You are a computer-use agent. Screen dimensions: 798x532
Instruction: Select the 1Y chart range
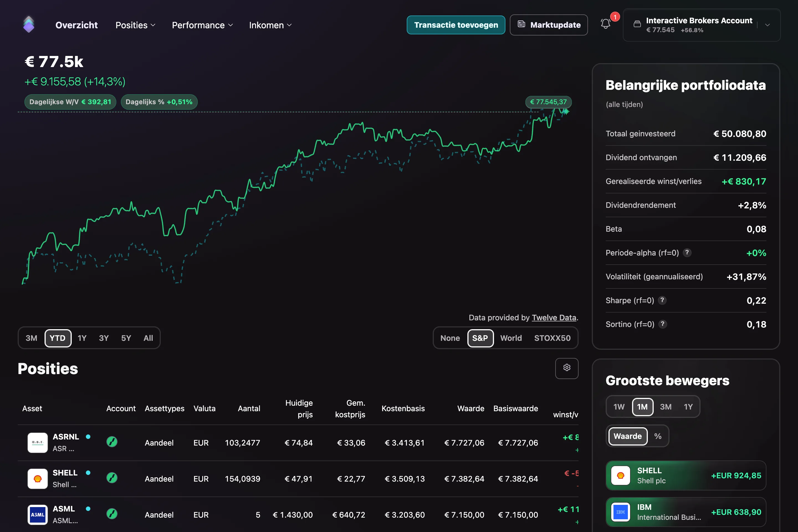point(82,338)
